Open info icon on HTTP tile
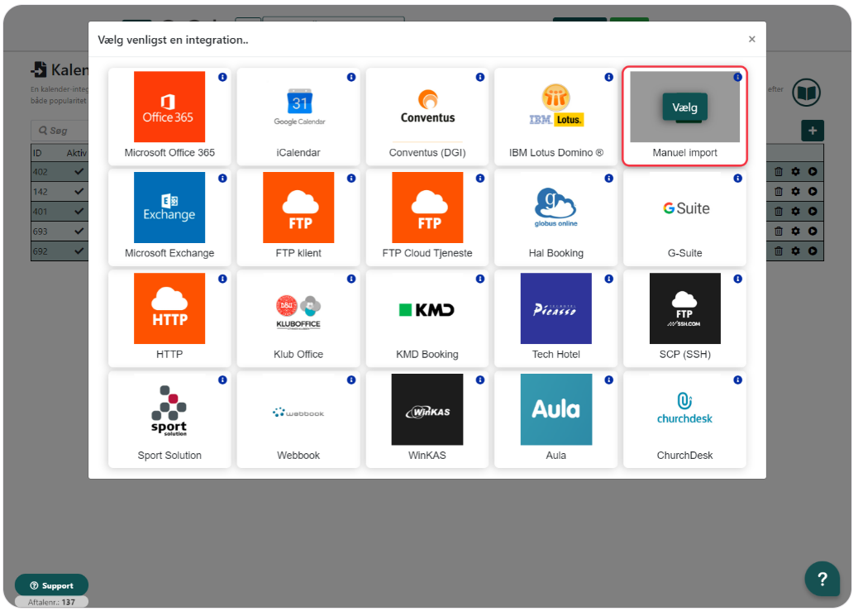 (x=222, y=279)
